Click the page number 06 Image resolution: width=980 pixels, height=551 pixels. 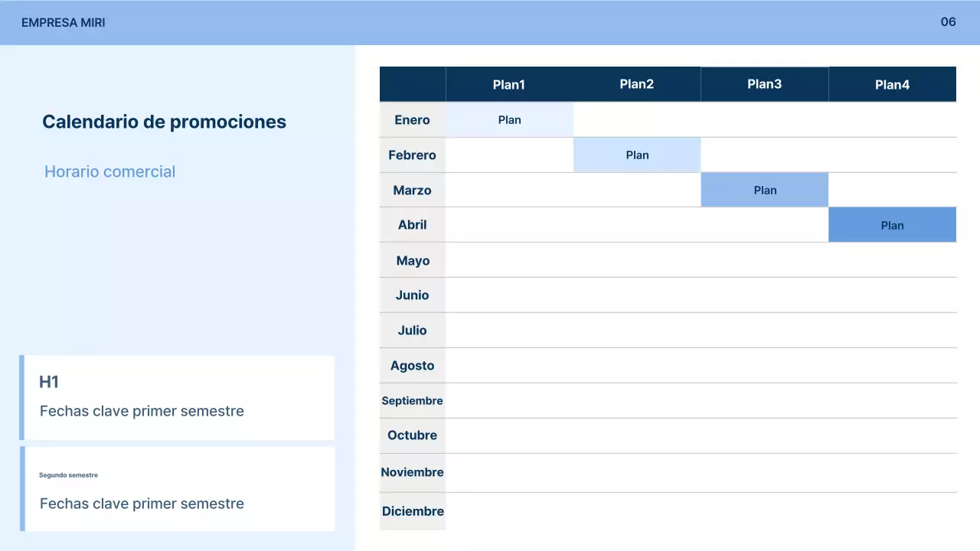[x=948, y=22]
